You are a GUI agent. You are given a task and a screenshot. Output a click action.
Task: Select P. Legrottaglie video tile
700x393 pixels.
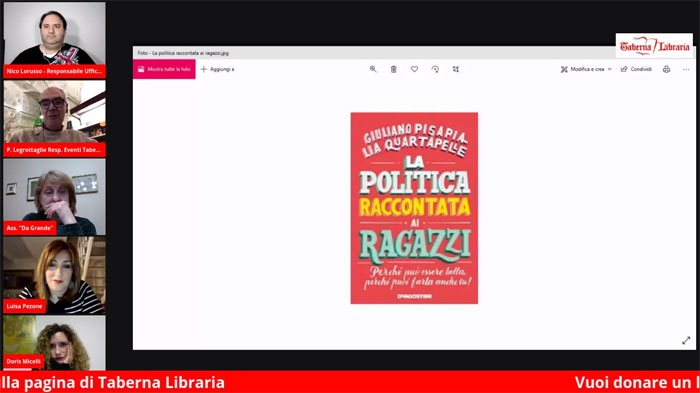[x=54, y=118]
